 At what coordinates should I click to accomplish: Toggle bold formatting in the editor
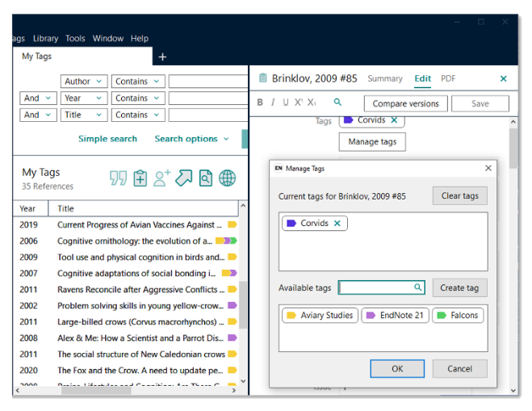tap(260, 103)
